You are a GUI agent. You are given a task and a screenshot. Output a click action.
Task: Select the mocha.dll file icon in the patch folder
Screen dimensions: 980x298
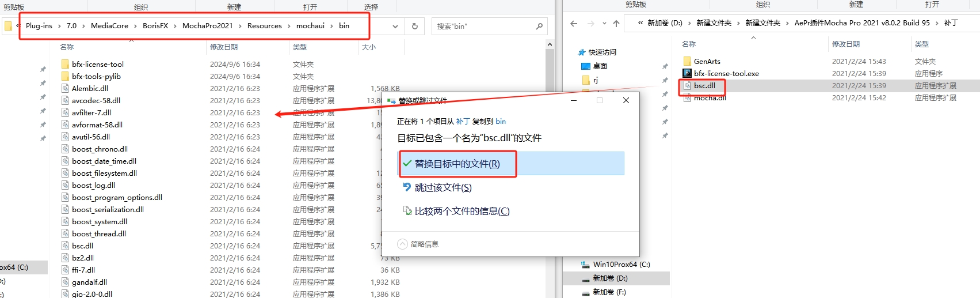pos(687,97)
